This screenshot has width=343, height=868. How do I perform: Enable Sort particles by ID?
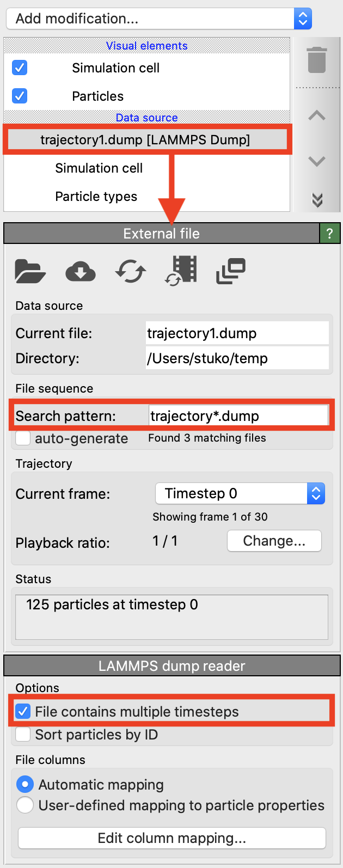click(x=23, y=735)
